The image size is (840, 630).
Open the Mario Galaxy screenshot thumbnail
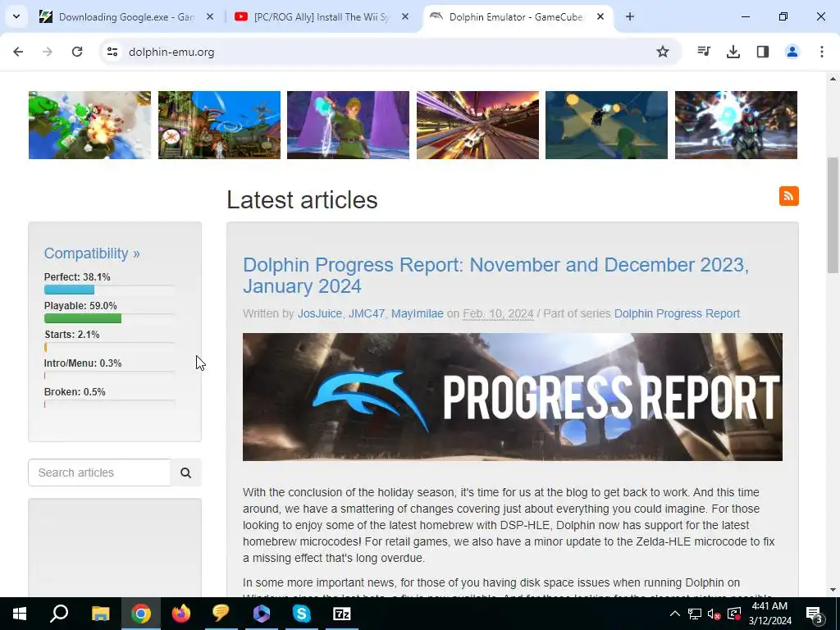[89, 125]
